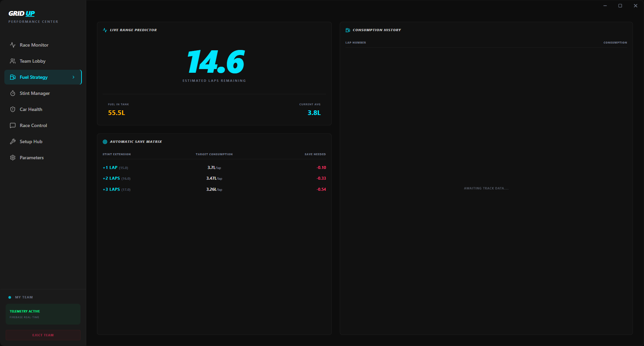Open the Stint Manager menu item
The image size is (644, 346).
35,93
